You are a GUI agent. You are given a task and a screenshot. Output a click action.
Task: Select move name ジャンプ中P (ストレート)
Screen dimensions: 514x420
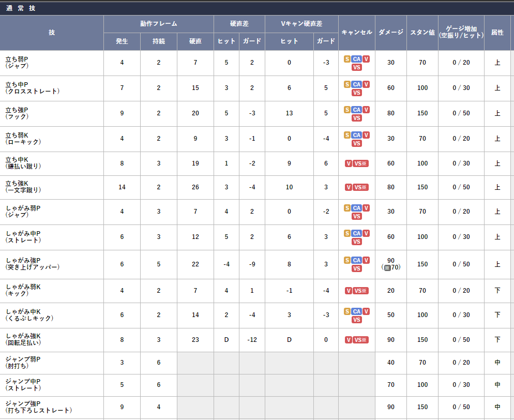pos(23,385)
